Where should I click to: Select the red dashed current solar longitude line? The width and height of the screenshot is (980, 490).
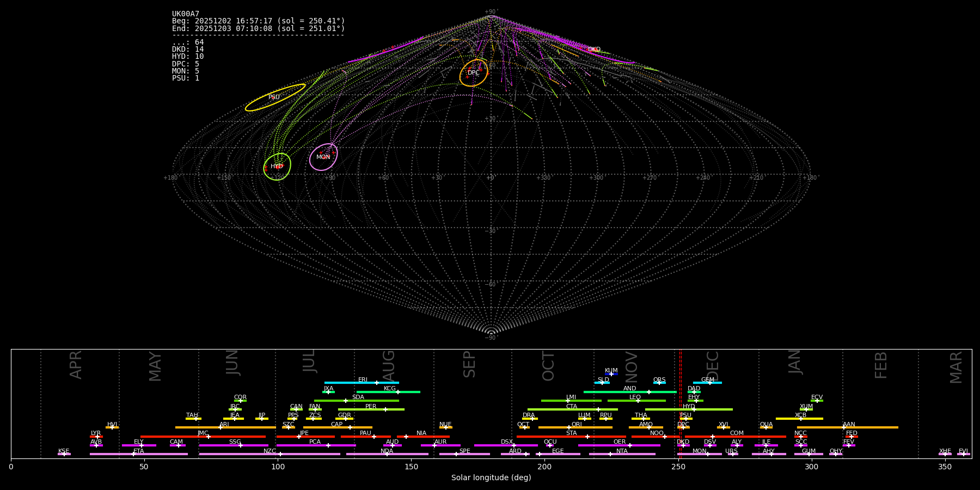(x=680, y=403)
